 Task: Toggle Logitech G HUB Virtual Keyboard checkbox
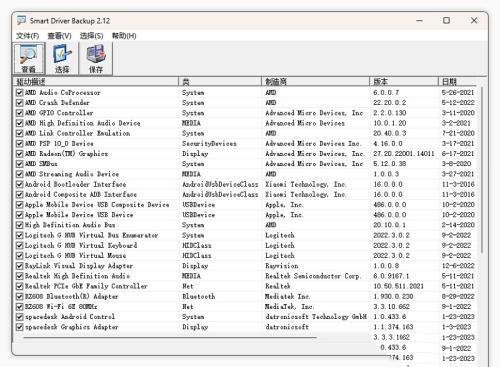pos(20,245)
